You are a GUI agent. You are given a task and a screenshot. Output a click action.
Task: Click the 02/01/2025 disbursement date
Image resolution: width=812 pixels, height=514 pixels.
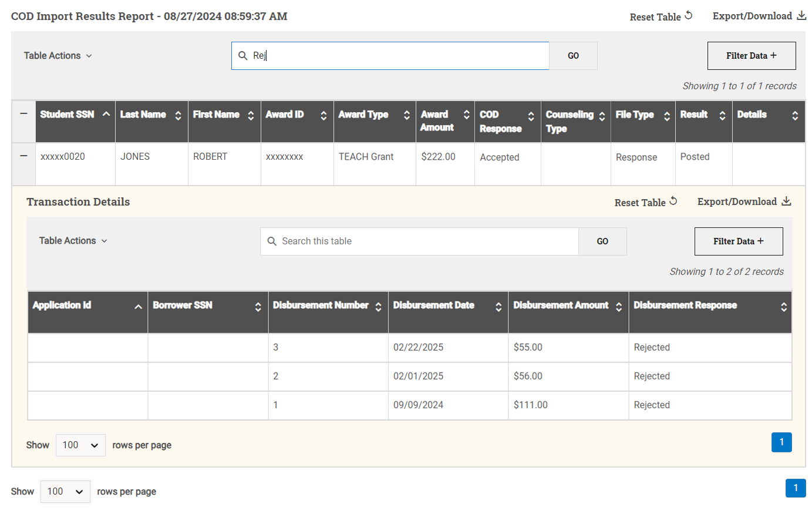coord(418,376)
